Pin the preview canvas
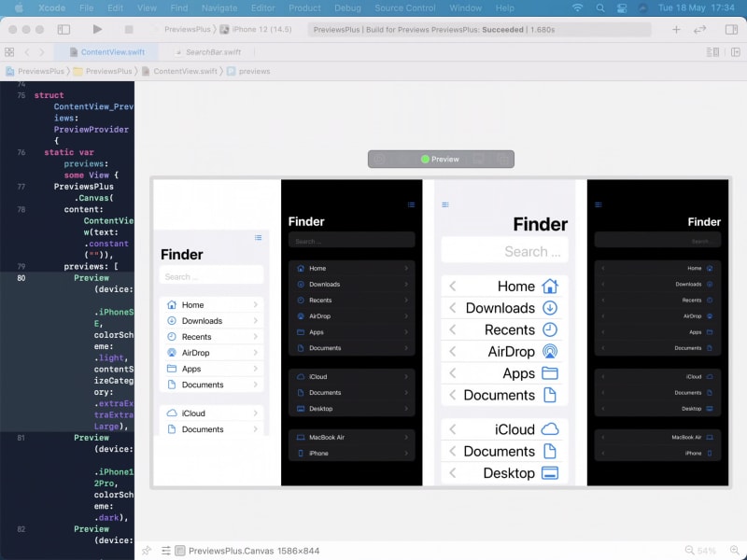The height and width of the screenshot is (560, 747). pos(147,551)
